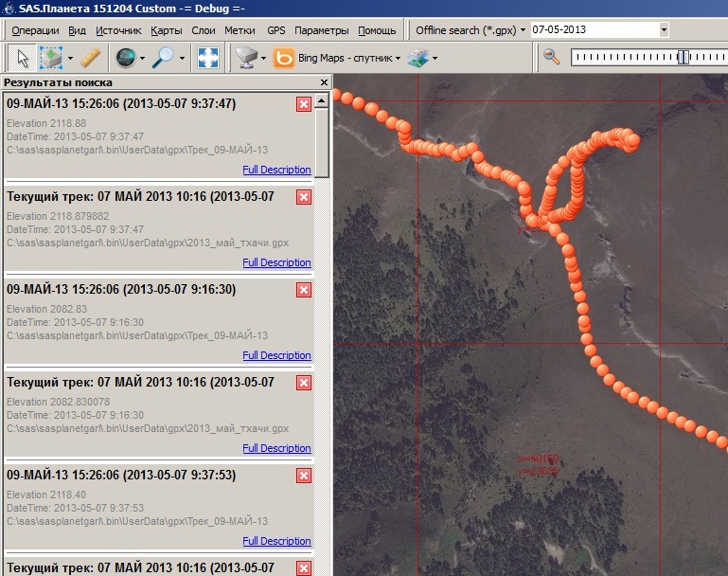Click the zoom-out magnifier icon
This screenshot has height=576, width=728.
point(552,58)
